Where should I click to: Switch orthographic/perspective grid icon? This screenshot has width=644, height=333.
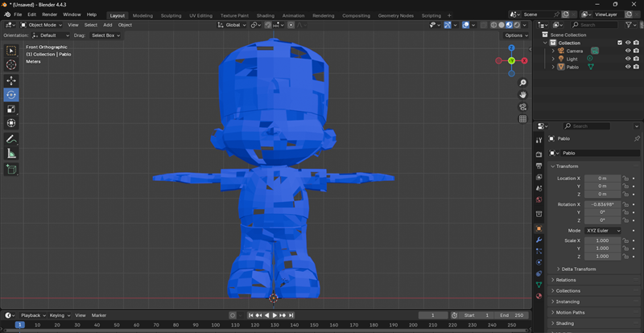pyautogui.click(x=522, y=119)
